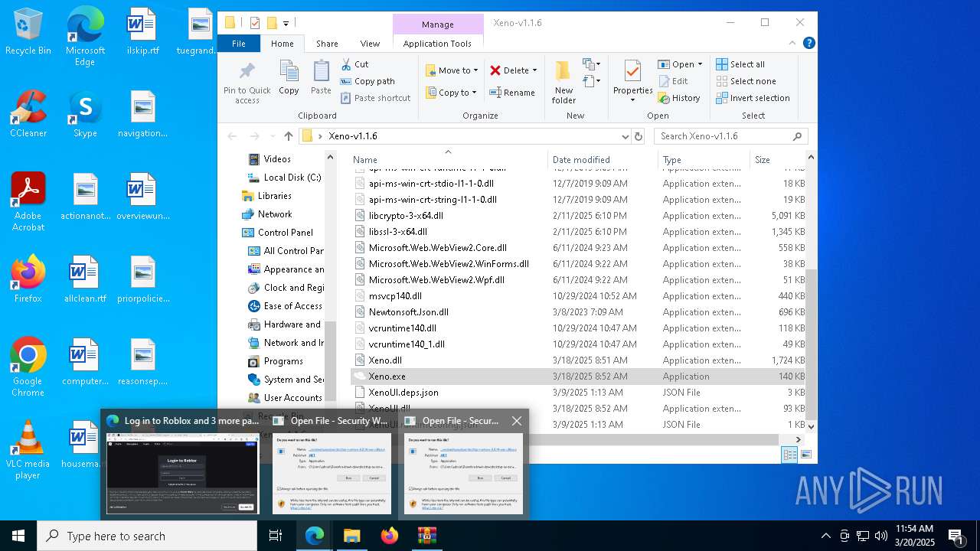Click the Rename button
980x551 pixels.
512,93
